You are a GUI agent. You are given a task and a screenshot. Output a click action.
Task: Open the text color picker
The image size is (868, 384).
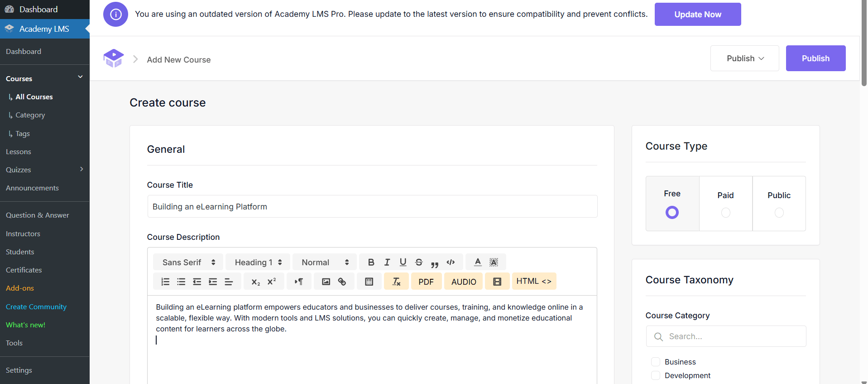pyautogui.click(x=478, y=262)
